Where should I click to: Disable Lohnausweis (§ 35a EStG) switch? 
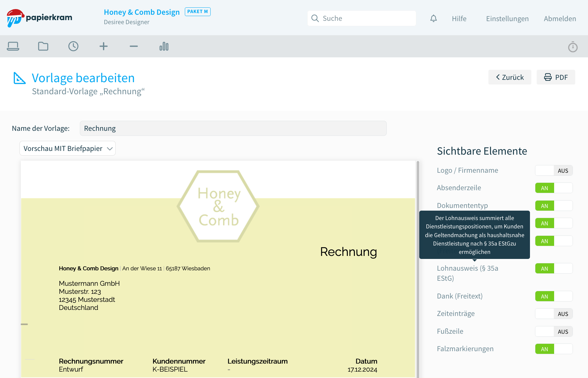(x=554, y=268)
